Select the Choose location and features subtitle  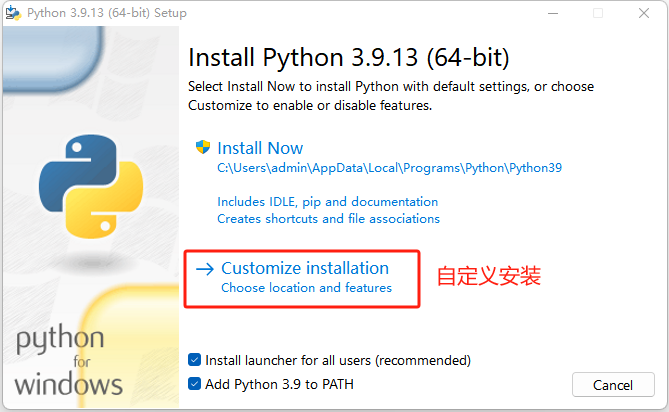306,288
